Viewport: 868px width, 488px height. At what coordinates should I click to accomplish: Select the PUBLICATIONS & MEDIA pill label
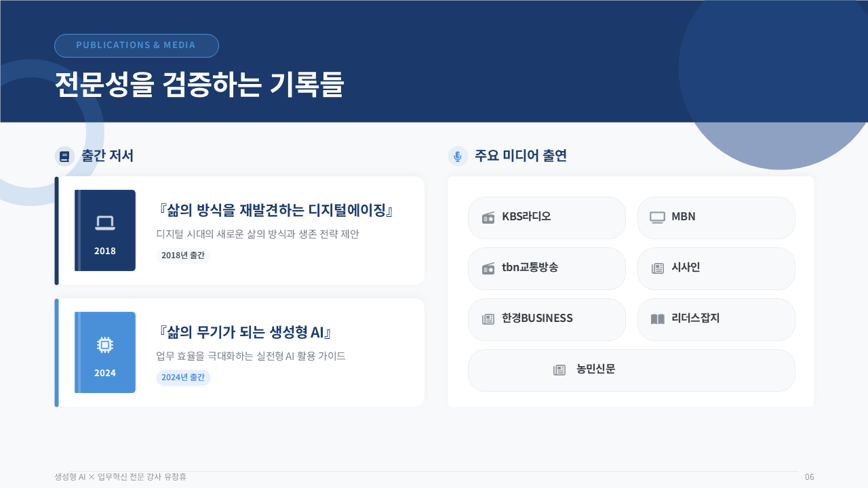click(x=136, y=45)
